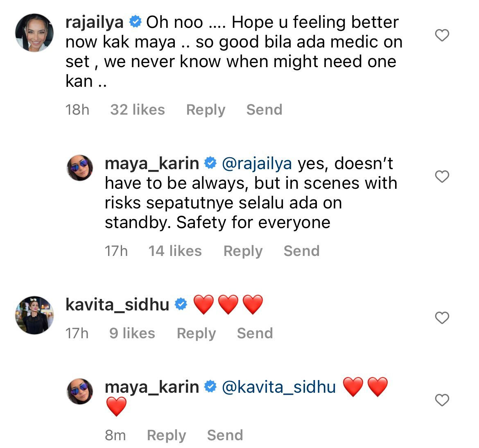Open the @kavita_sidhu mention link
The height and width of the screenshot is (448, 479).
(279, 387)
